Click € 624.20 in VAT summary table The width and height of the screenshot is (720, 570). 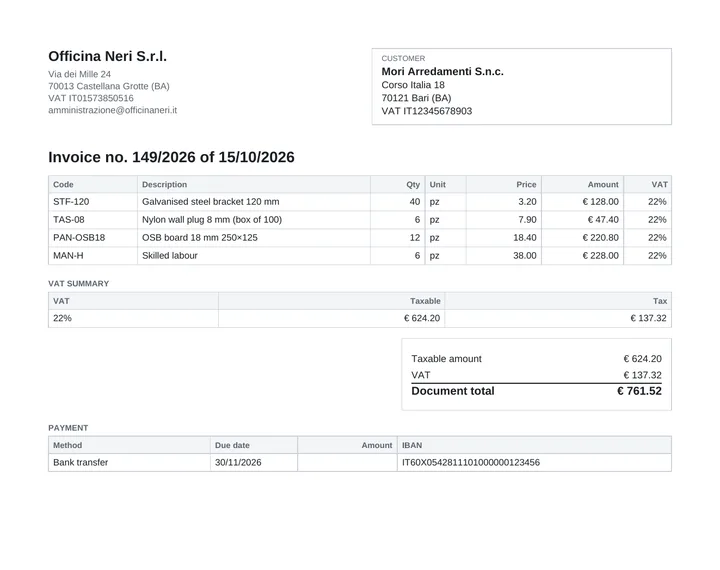pyautogui.click(x=422, y=318)
